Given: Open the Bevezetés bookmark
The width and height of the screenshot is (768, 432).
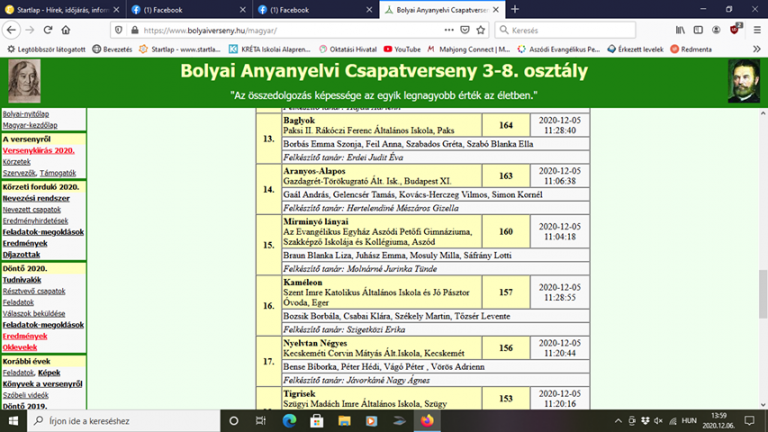Looking at the screenshot, I should pos(113,49).
